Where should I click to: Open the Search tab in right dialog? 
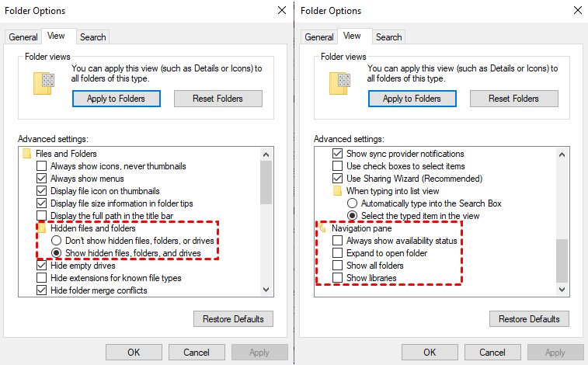coord(388,37)
